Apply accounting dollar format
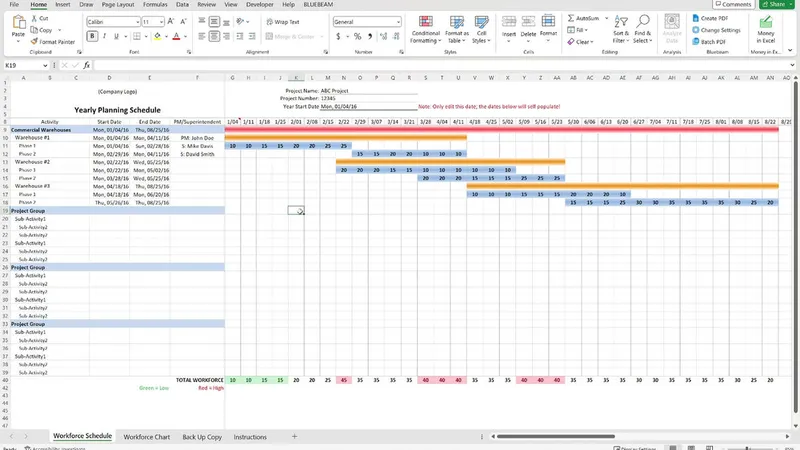 pos(338,36)
